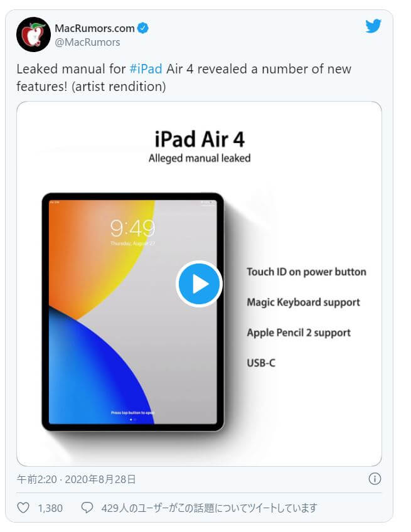Click the Magic Keyboard support text
The width and height of the screenshot is (411, 532).
coord(304,302)
